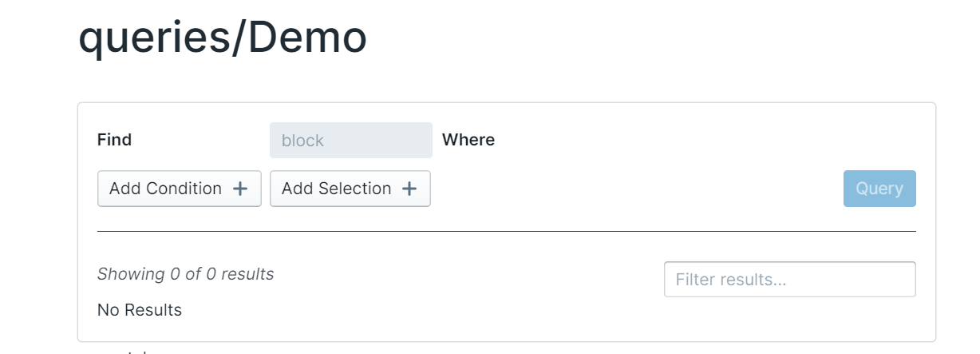Click the horizontal divider above the results
Viewport: 980px width, 354px height.
[506, 231]
